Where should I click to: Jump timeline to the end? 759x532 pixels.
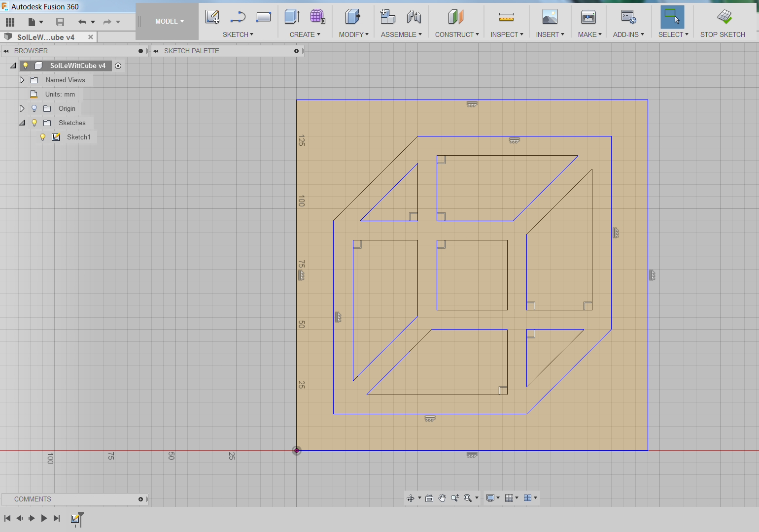click(57, 518)
